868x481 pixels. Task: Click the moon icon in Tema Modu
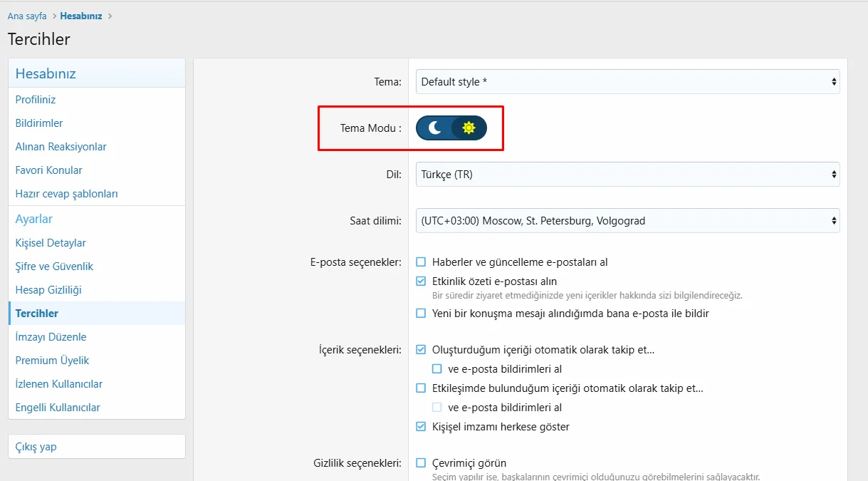pyautogui.click(x=434, y=128)
